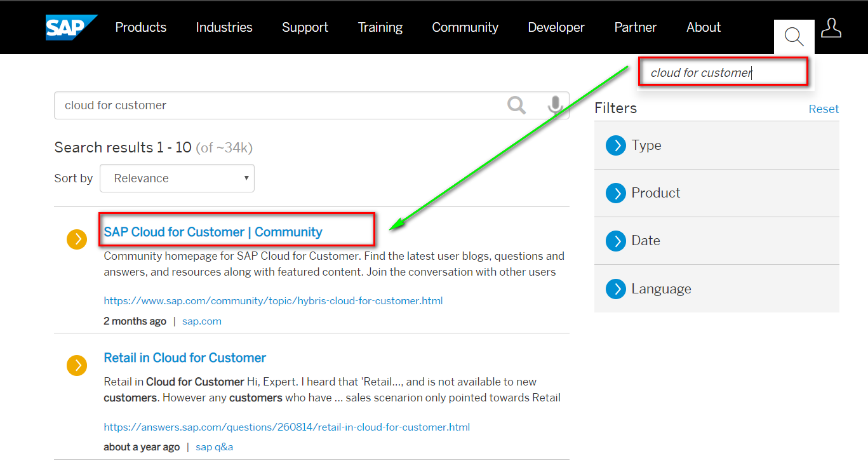Open the Support menu

(305, 27)
